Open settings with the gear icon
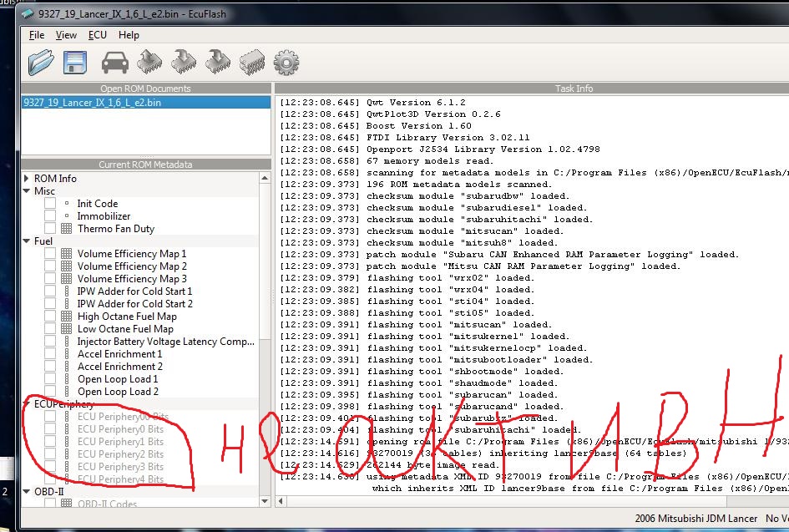This screenshot has height=532, width=789. click(286, 62)
